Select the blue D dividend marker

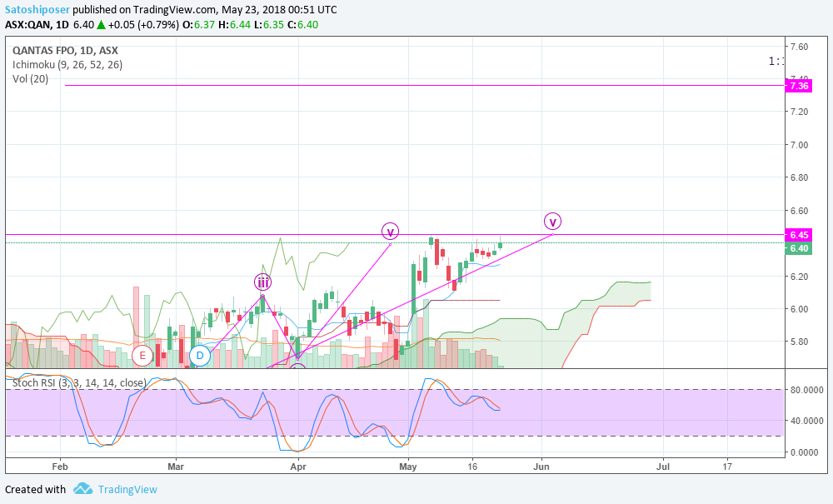200,355
